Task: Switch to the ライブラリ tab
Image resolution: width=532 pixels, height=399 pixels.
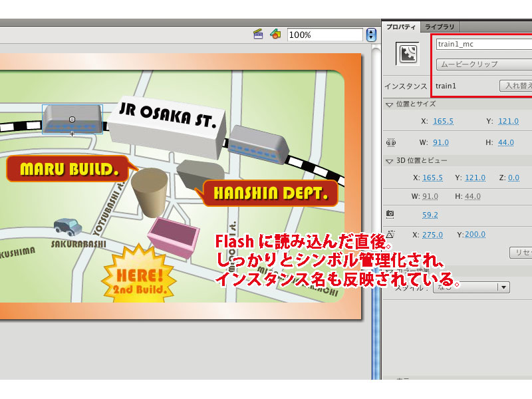Action: click(440, 27)
